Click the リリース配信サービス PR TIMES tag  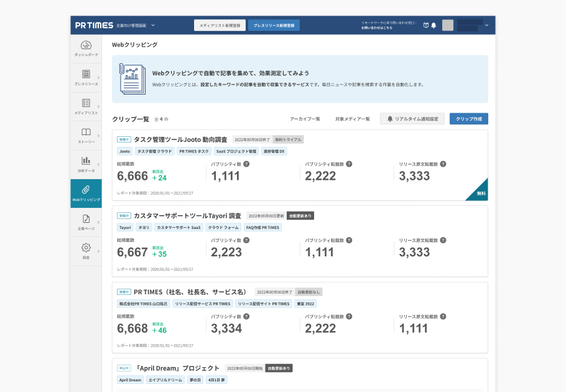click(x=203, y=304)
